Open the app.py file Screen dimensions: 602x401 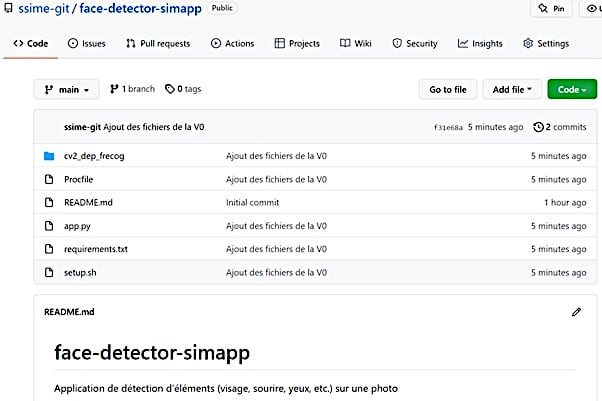(77, 226)
